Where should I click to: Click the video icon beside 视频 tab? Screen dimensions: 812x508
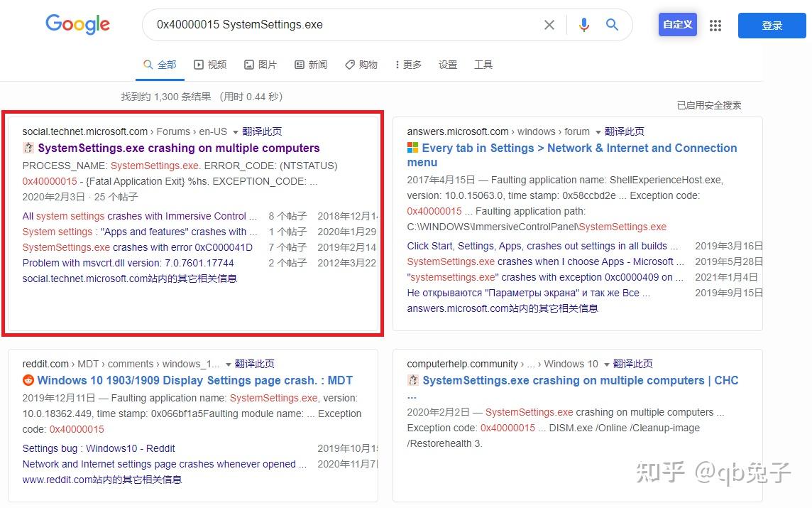(x=198, y=64)
